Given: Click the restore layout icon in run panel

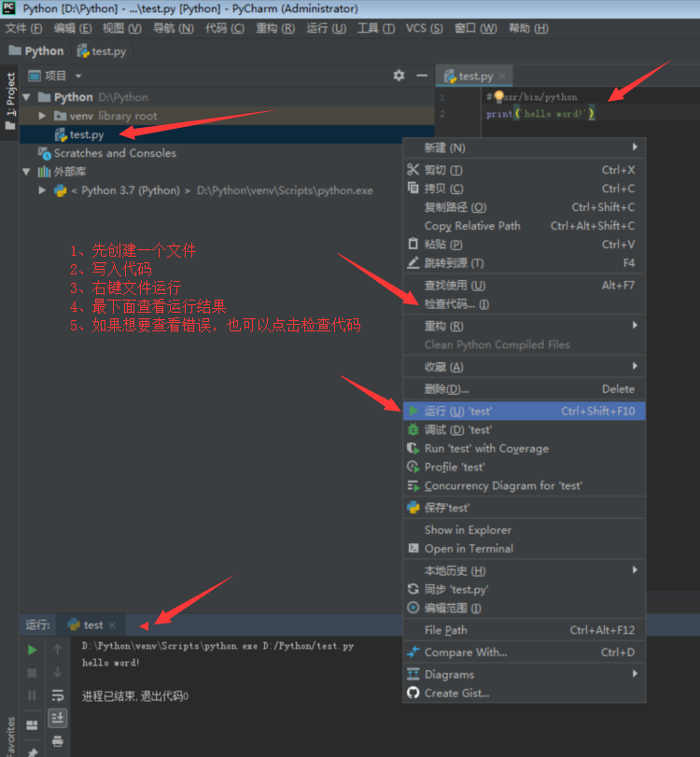Looking at the screenshot, I should 32,725.
